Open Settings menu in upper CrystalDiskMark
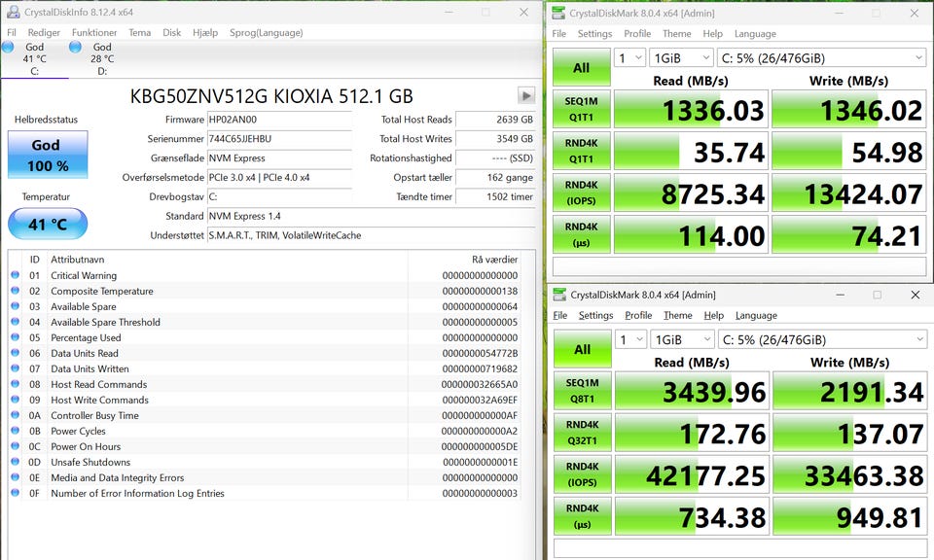This screenshot has height=560, width=934. [594, 34]
